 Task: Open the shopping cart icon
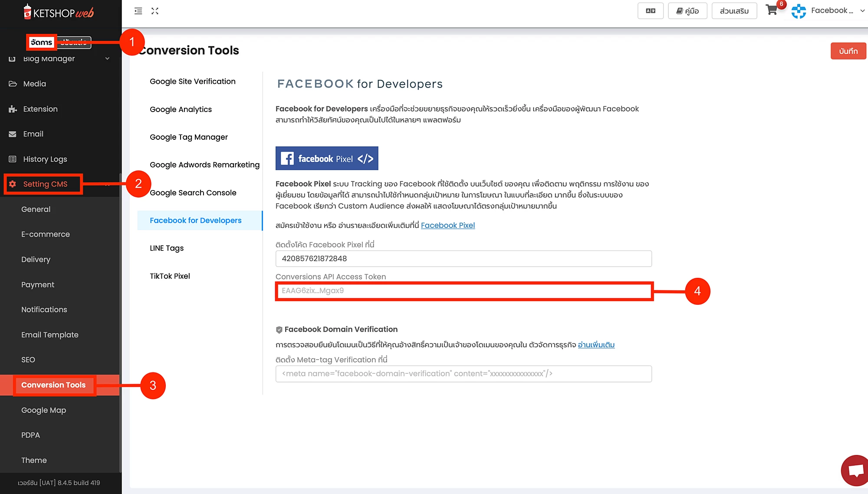(772, 10)
